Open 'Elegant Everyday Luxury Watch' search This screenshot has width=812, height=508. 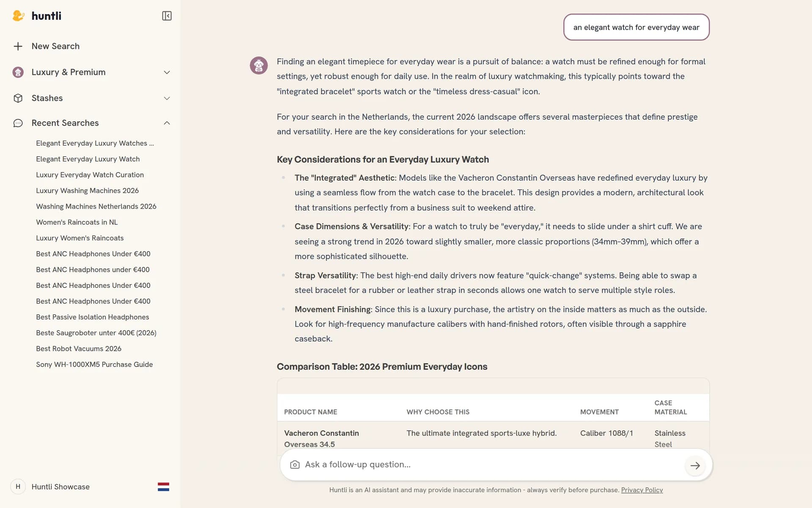[x=88, y=159]
